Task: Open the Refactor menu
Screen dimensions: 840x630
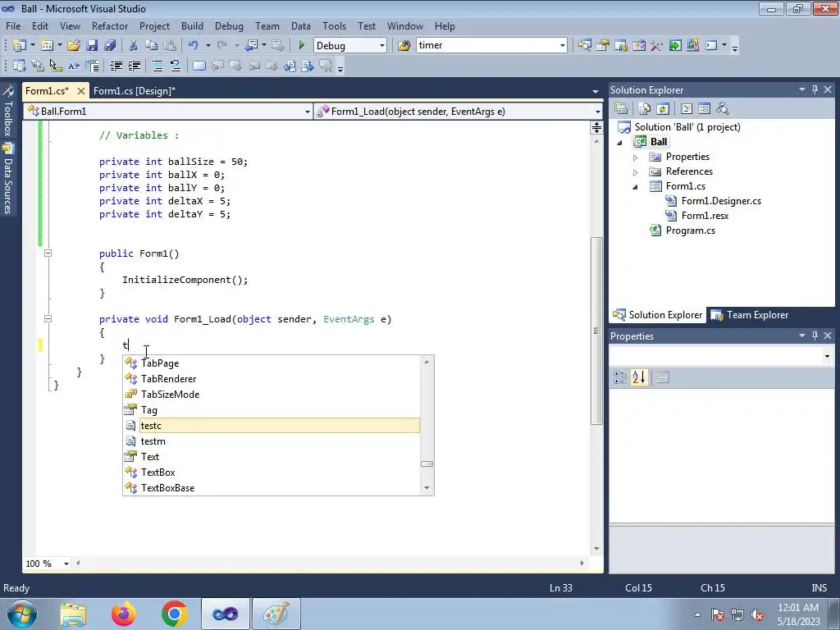Action: (110, 25)
